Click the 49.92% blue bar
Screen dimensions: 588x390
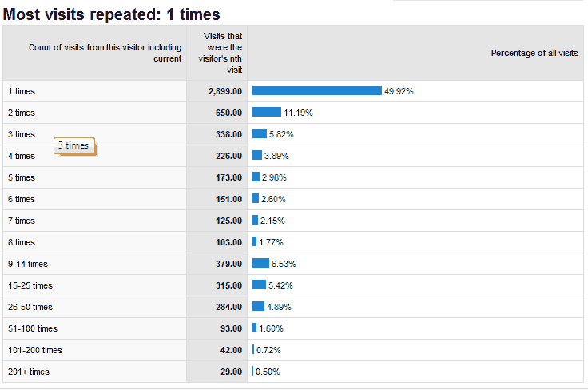pos(317,91)
